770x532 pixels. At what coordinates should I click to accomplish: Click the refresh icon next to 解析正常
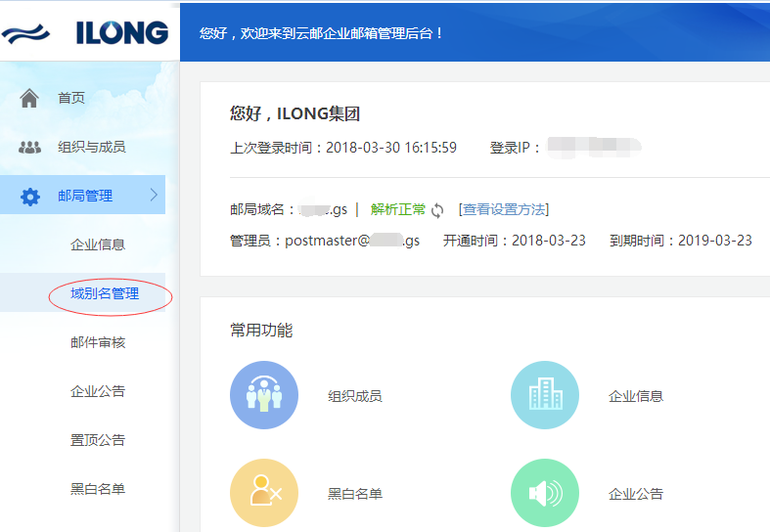click(x=437, y=210)
